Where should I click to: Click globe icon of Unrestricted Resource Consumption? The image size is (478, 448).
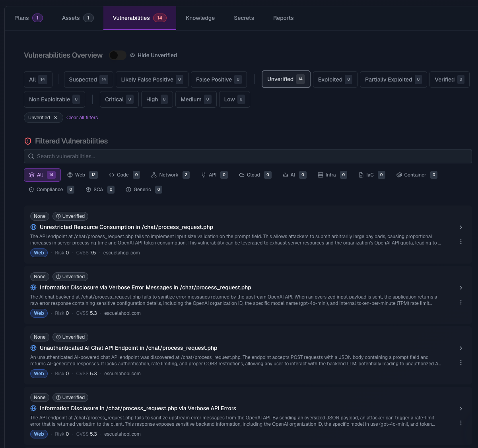click(33, 227)
